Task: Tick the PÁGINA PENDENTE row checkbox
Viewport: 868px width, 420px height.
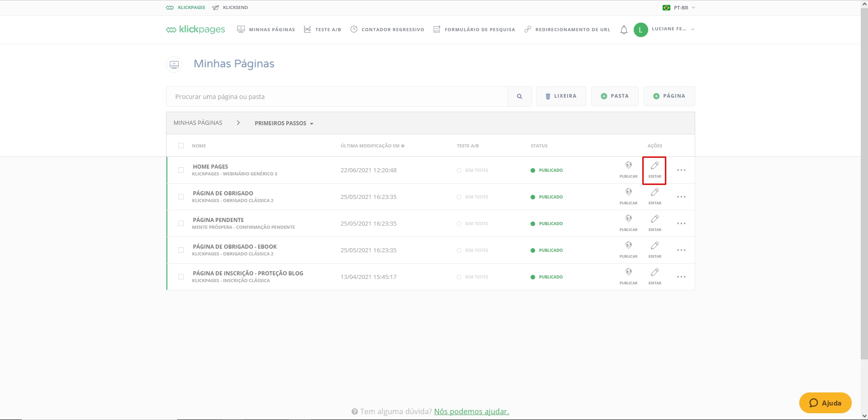Action: (181, 223)
